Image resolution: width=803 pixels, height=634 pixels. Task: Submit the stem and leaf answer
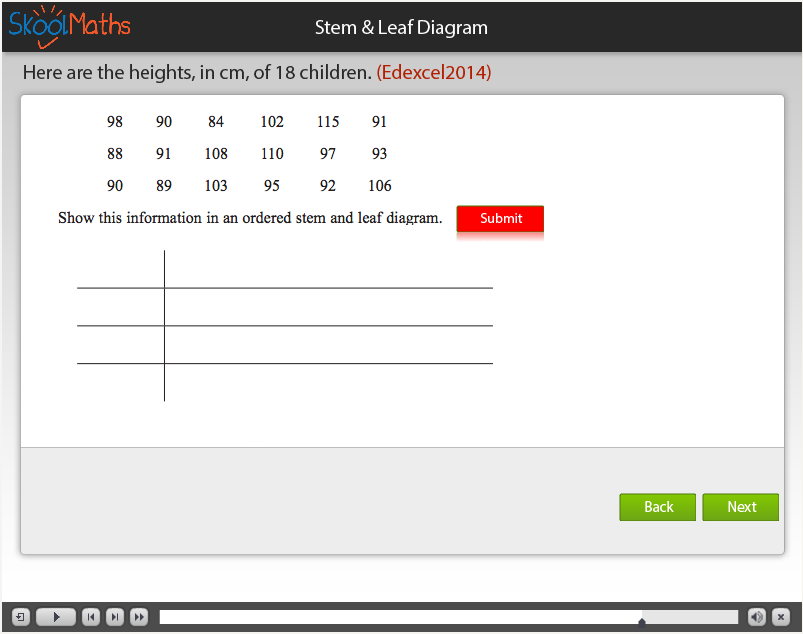500,219
